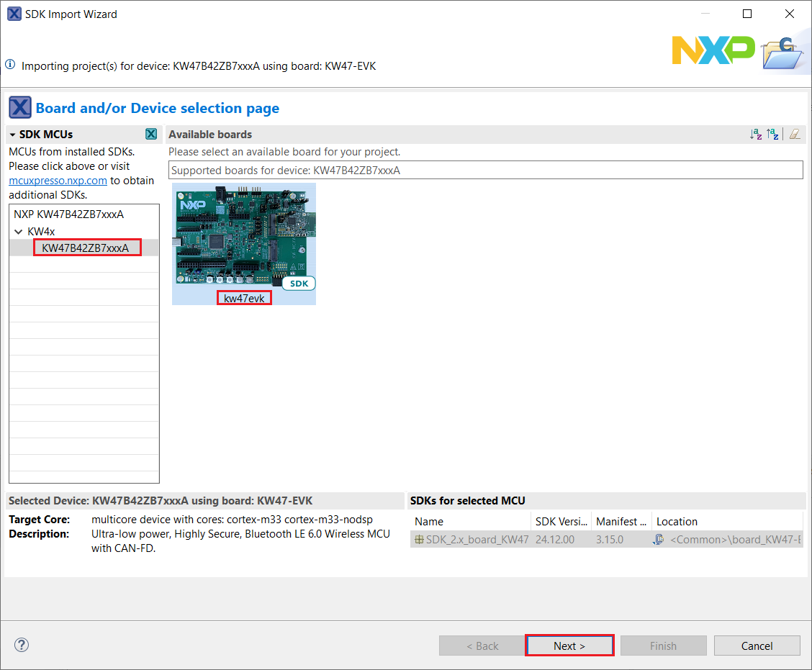This screenshot has width=812, height=670.
Task: Collapse the KW4x tree node
Action: 18,232
